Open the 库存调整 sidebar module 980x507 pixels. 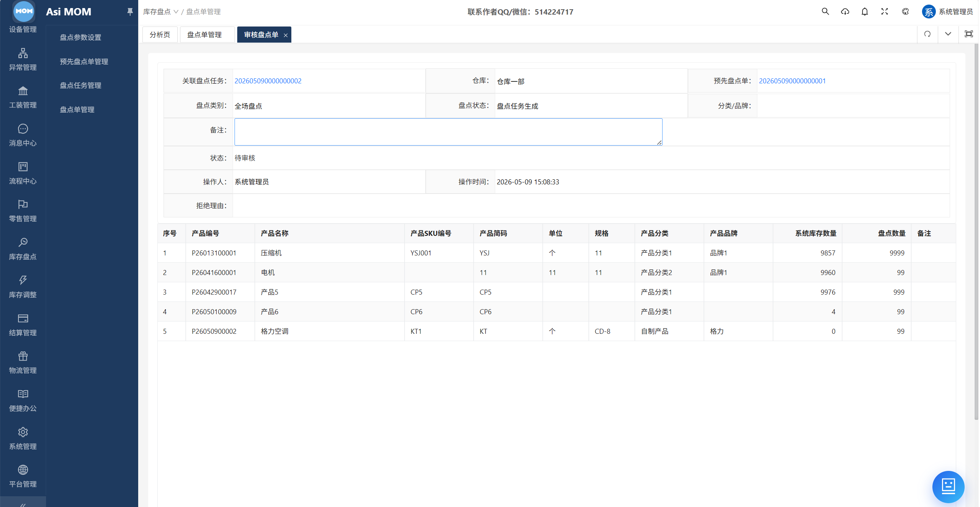pos(23,287)
